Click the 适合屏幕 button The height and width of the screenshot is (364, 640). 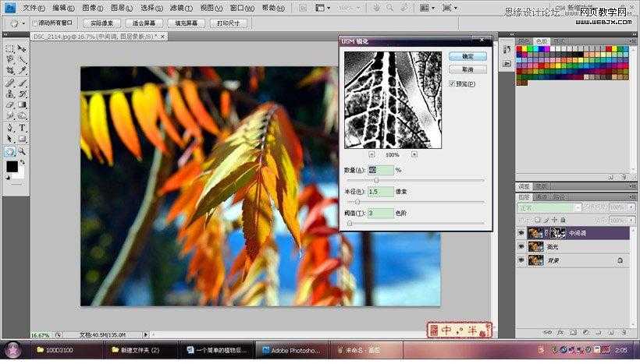click(x=144, y=23)
